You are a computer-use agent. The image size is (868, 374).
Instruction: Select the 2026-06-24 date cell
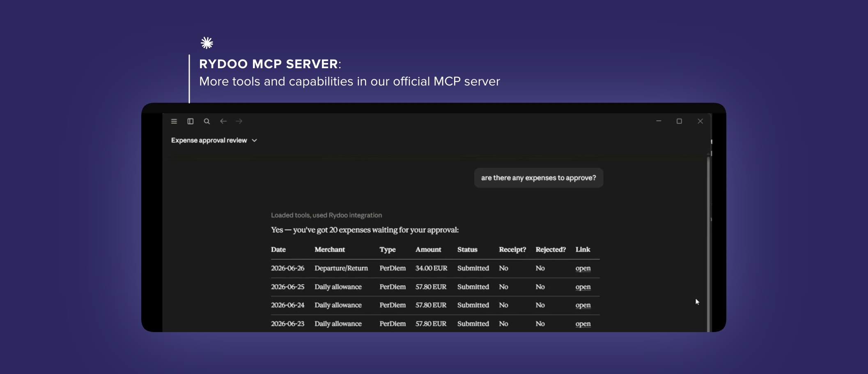(x=287, y=305)
